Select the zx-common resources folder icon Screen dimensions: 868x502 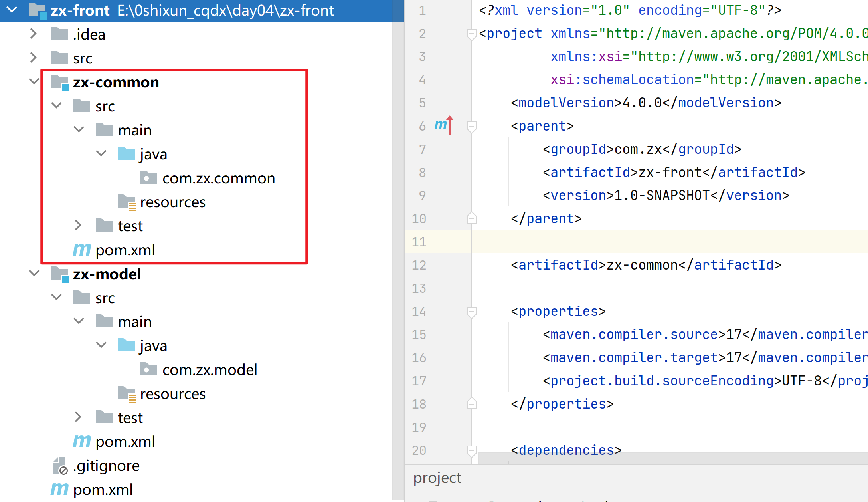[127, 202]
